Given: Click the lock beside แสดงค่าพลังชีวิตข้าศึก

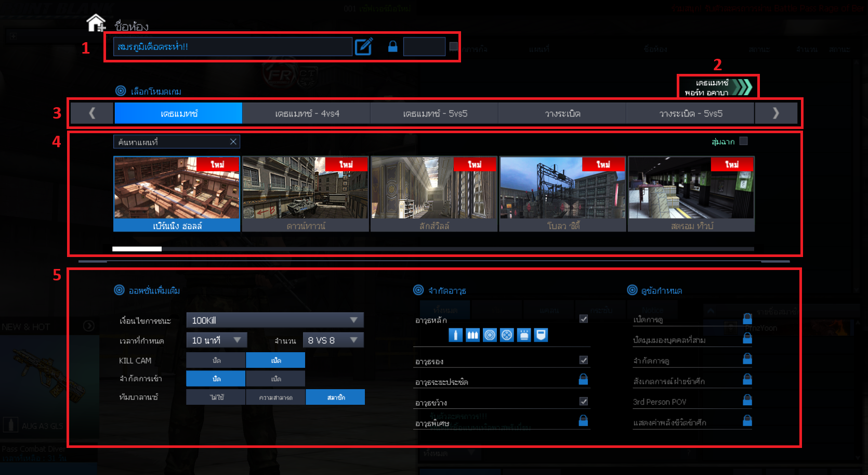Looking at the screenshot, I should point(747,420).
